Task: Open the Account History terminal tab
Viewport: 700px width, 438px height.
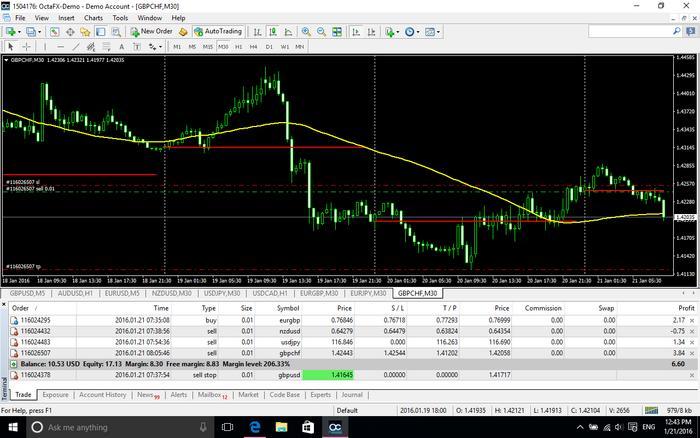Action: click(x=102, y=395)
